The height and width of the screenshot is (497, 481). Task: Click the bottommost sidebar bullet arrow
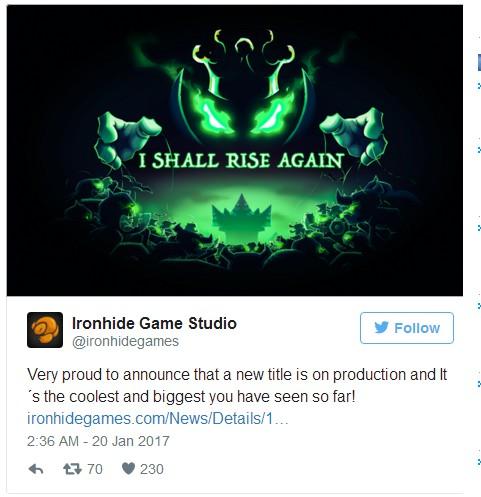(479, 461)
